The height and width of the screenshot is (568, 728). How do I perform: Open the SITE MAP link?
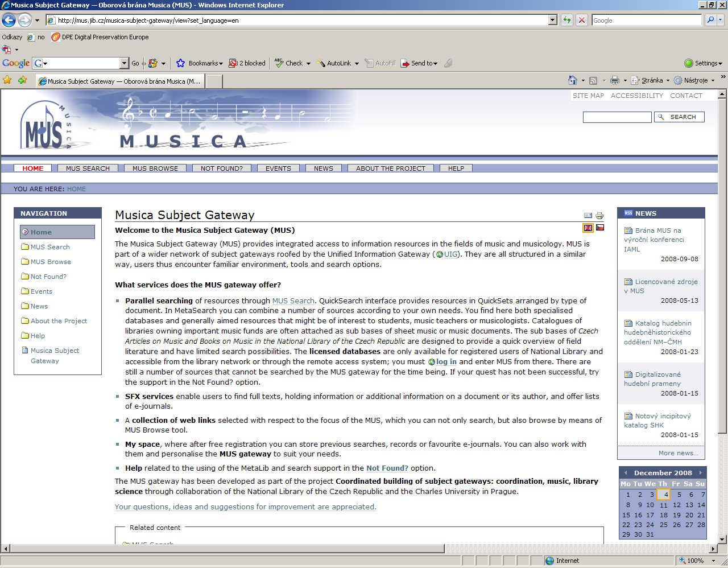[588, 96]
